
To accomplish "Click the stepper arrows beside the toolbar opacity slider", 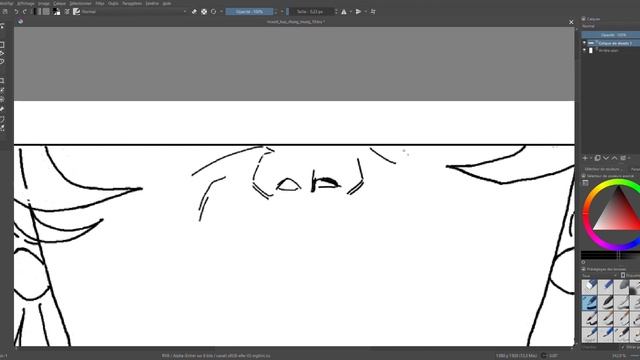I will [x=276, y=12].
